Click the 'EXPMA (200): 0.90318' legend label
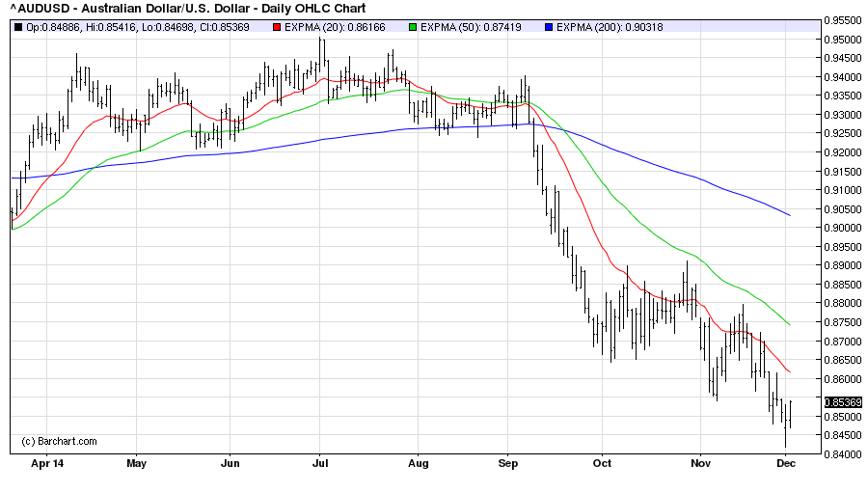The image size is (868, 493). coord(610,27)
